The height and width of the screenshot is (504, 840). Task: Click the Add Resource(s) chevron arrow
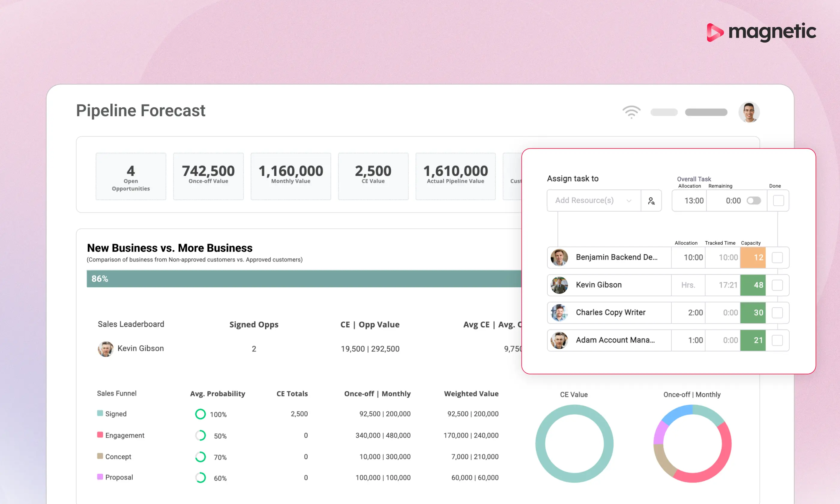629,201
